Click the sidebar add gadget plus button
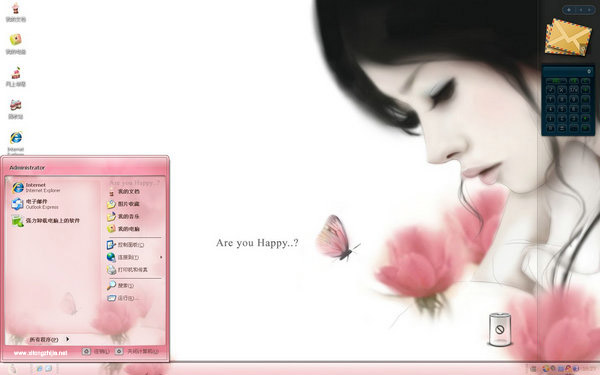600x375 pixels. pyautogui.click(x=569, y=10)
